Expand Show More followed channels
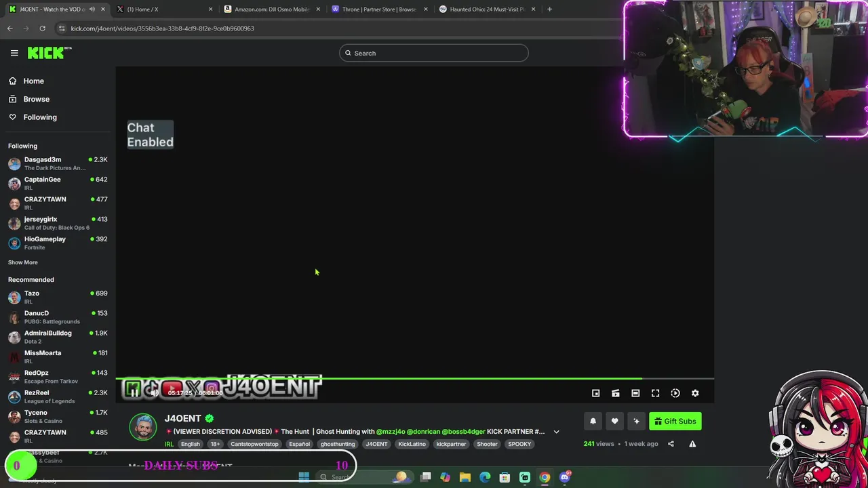This screenshot has height=488, width=868. click(x=23, y=262)
